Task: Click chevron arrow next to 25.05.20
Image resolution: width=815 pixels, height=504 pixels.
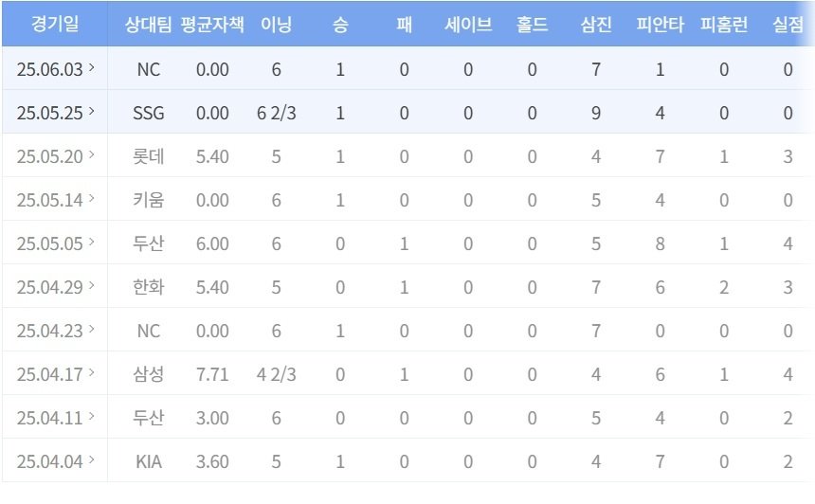Action: pyautogui.click(x=92, y=154)
